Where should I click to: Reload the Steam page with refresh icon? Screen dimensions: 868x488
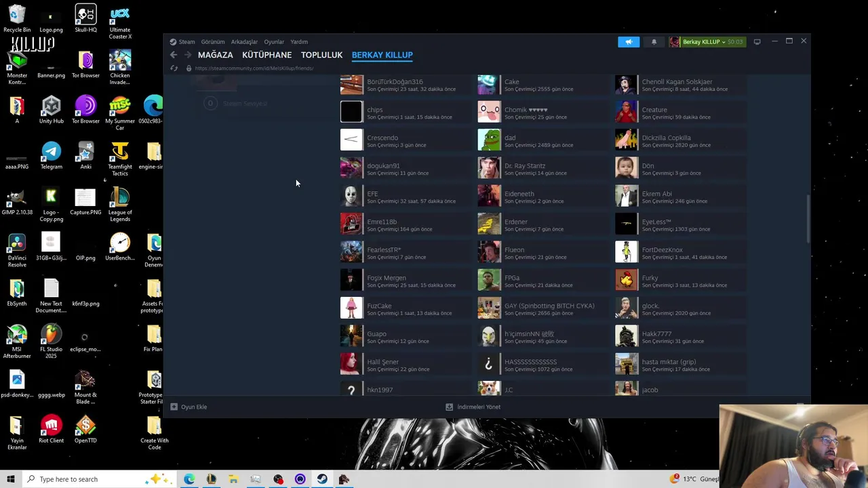(174, 68)
